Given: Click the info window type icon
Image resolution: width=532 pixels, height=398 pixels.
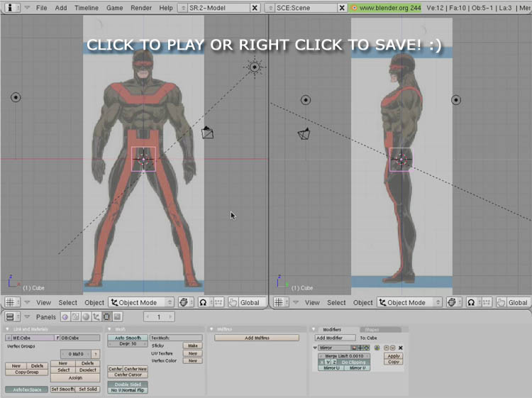Looking at the screenshot, I should tap(10, 8).
